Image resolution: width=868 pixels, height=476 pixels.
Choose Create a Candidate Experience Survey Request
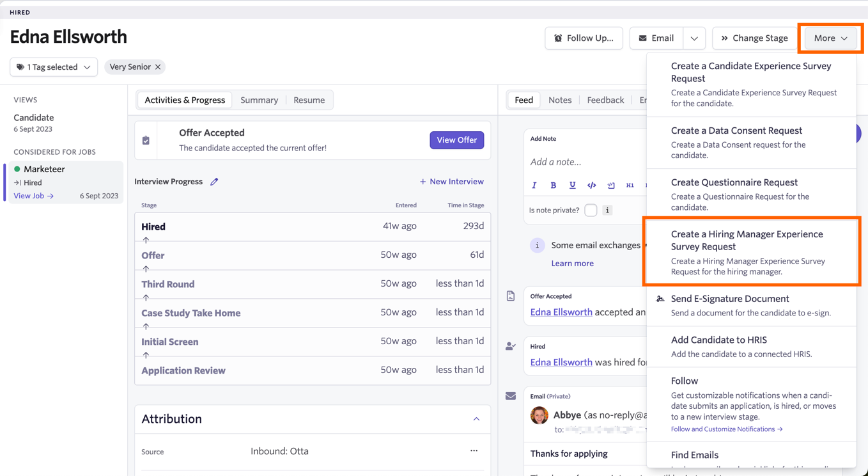(x=752, y=84)
